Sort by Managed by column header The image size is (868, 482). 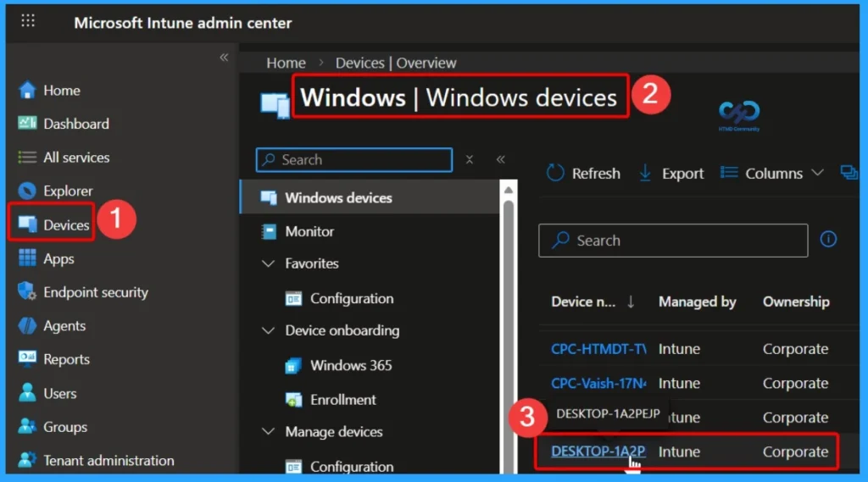click(697, 302)
